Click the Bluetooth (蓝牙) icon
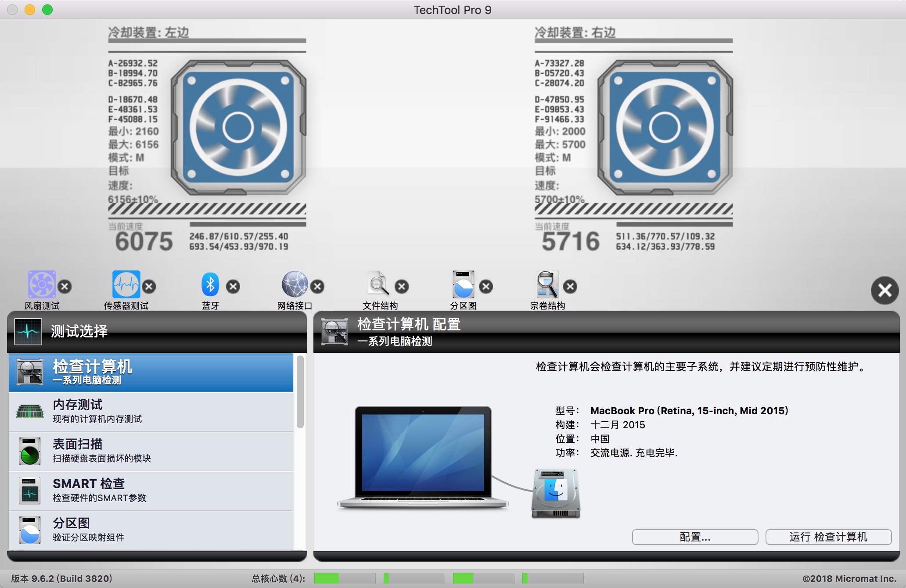This screenshot has width=906, height=588. [x=210, y=284]
